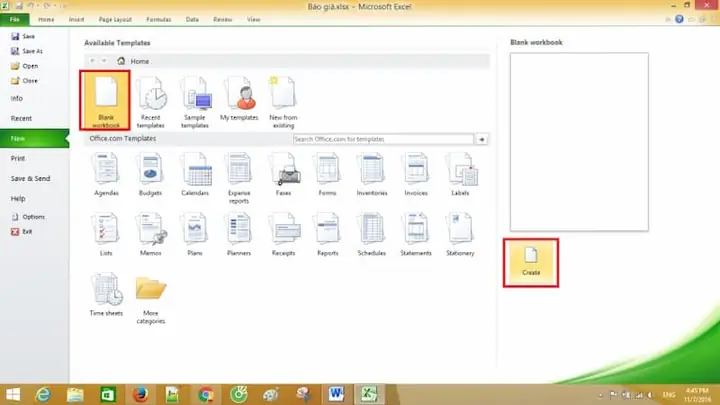The width and height of the screenshot is (720, 405).
Task: Select New in the backstage menu
Action: pyautogui.click(x=34, y=138)
